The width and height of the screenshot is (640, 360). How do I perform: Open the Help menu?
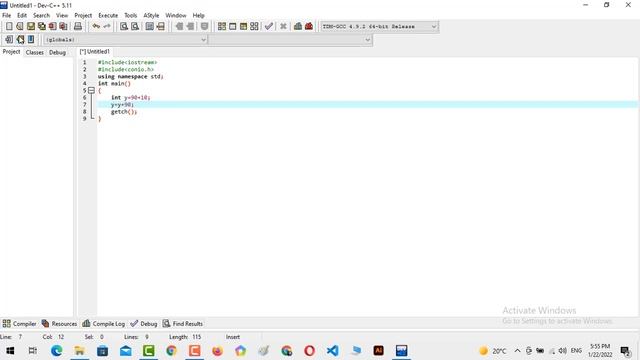[198, 16]
